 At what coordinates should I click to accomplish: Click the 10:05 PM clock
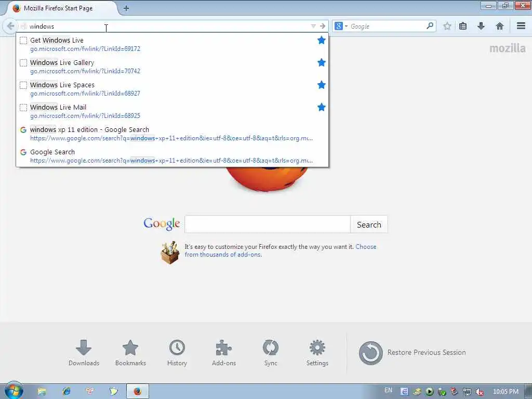[506, 392]
